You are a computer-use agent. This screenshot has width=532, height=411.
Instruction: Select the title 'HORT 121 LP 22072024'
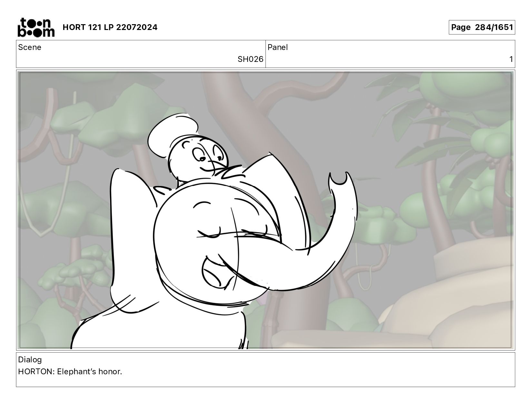pos(110,27)
